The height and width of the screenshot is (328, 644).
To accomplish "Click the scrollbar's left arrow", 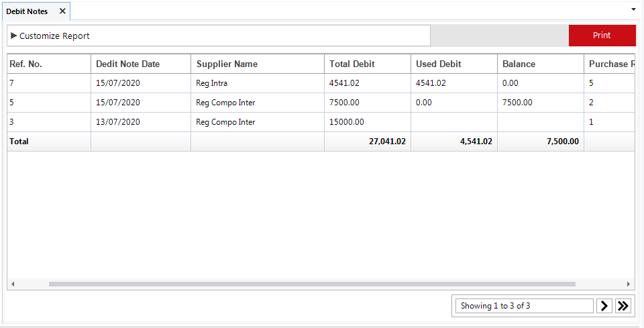I will 13,284.
